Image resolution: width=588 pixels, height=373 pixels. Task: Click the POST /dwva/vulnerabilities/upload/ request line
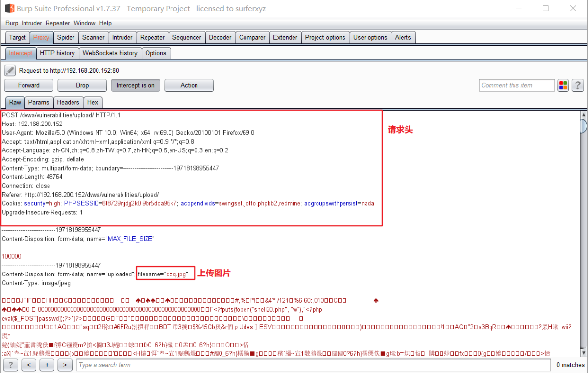point(61,115)
